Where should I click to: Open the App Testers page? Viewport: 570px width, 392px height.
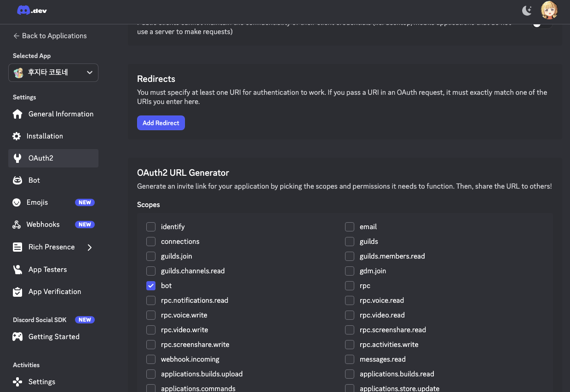pyautogui.click(x=47, y=270)
